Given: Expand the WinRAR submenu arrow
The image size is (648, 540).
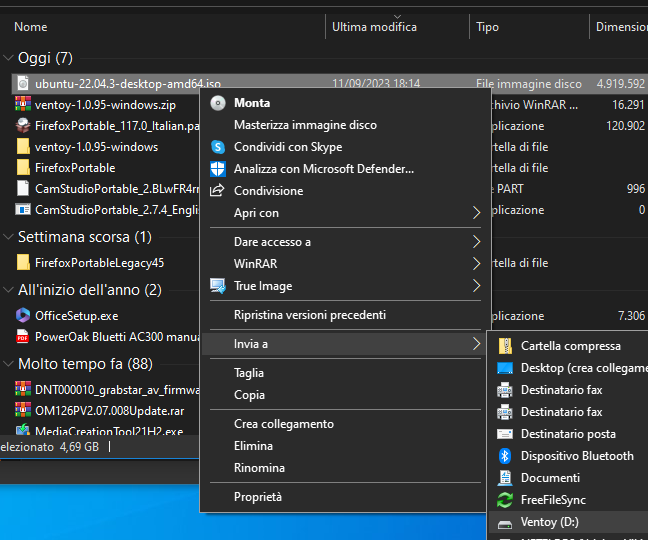Looking at the screenshot, I should tap(476, 264).
